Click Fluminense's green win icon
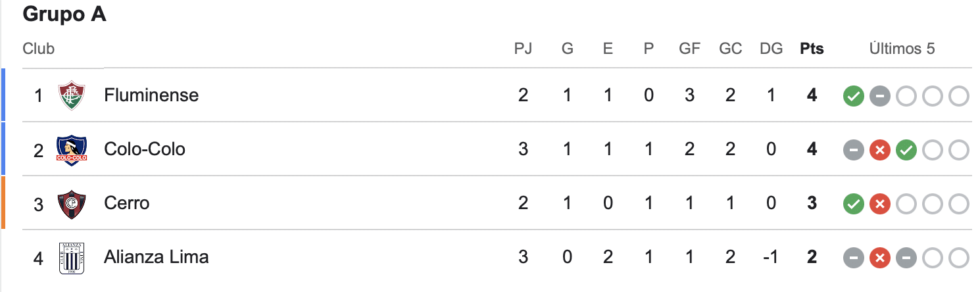 tap(853, 96)
